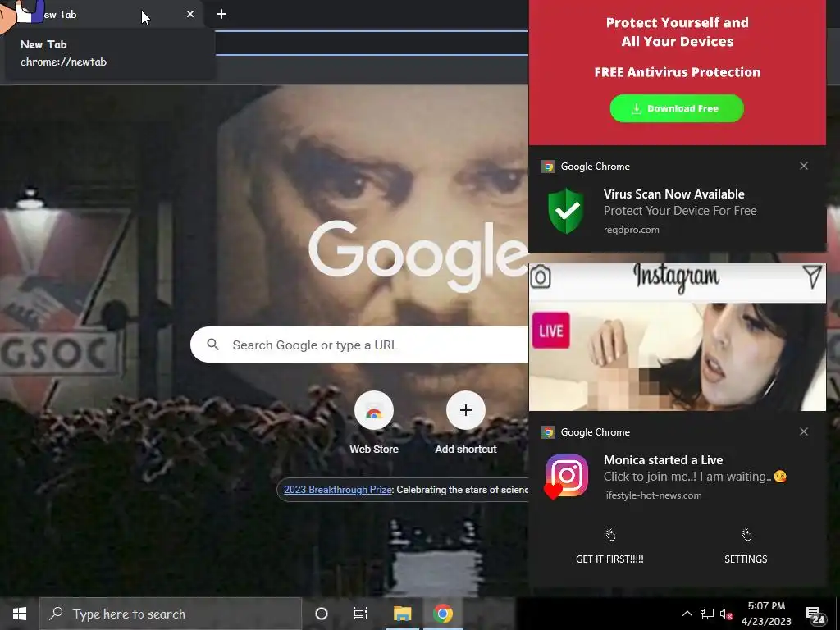Click the Search Google or type a URL box
The height and width of the screenshot is (630, 840).
(359, 345)
